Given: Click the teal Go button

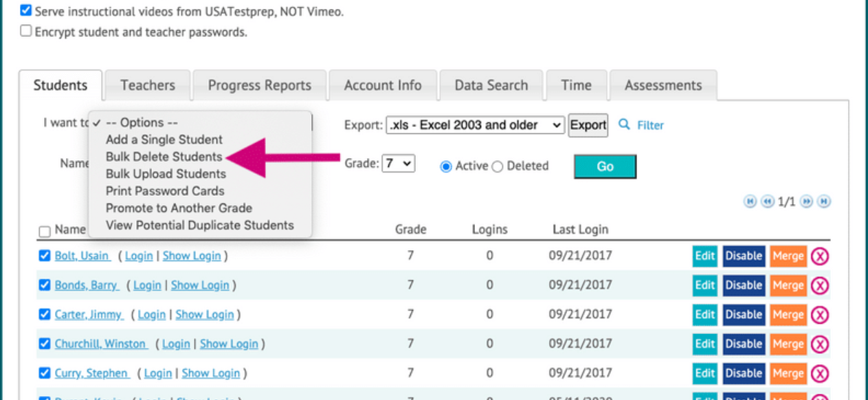Looking at the screenshot, I should [605, 166].
